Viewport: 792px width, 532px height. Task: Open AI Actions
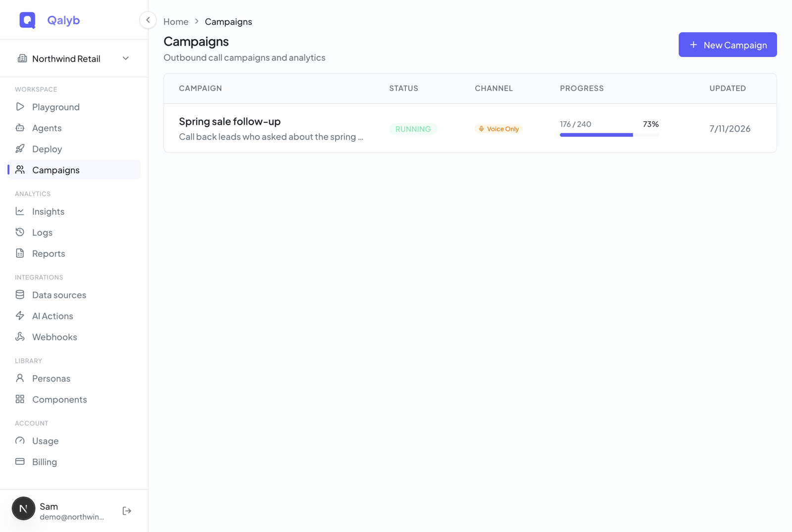click(x=74, y=316)
